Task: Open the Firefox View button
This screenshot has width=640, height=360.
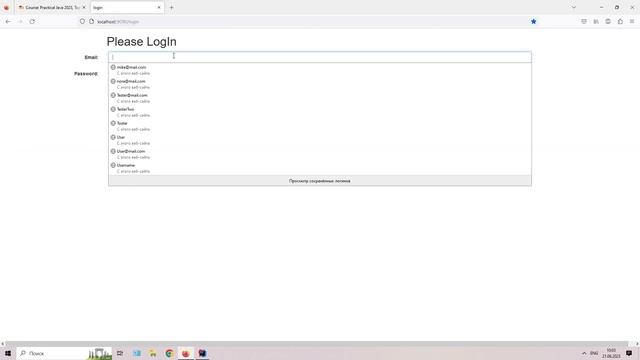Action: click(6, 7)
